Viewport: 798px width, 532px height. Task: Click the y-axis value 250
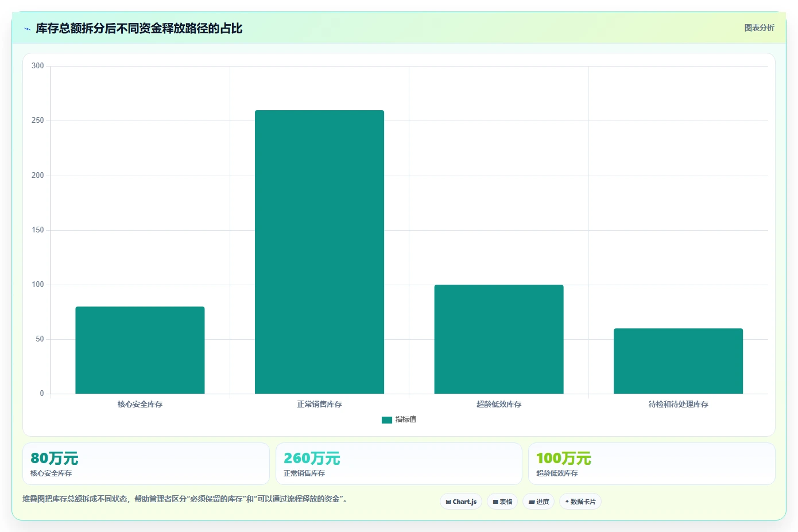pos(37,121)
